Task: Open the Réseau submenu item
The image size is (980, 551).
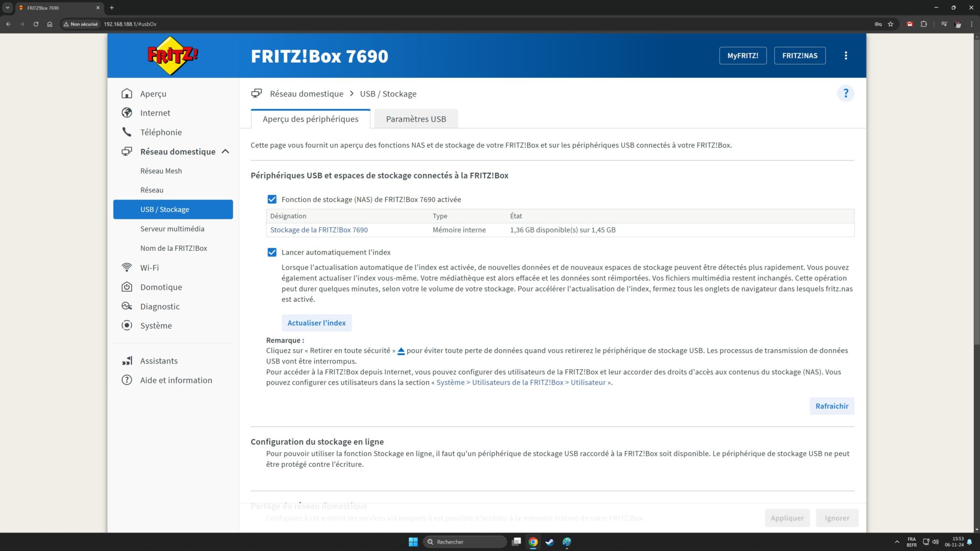Action: click(x=152, y=190)
